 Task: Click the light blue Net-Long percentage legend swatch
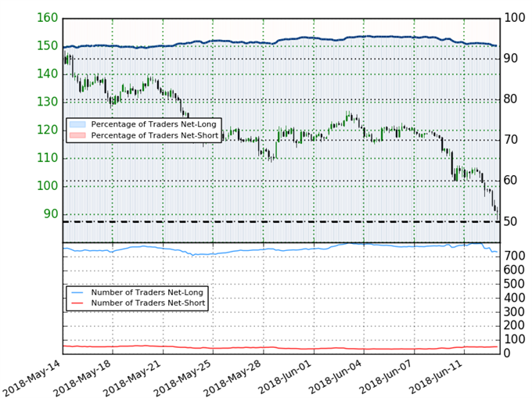pos(77,124)
